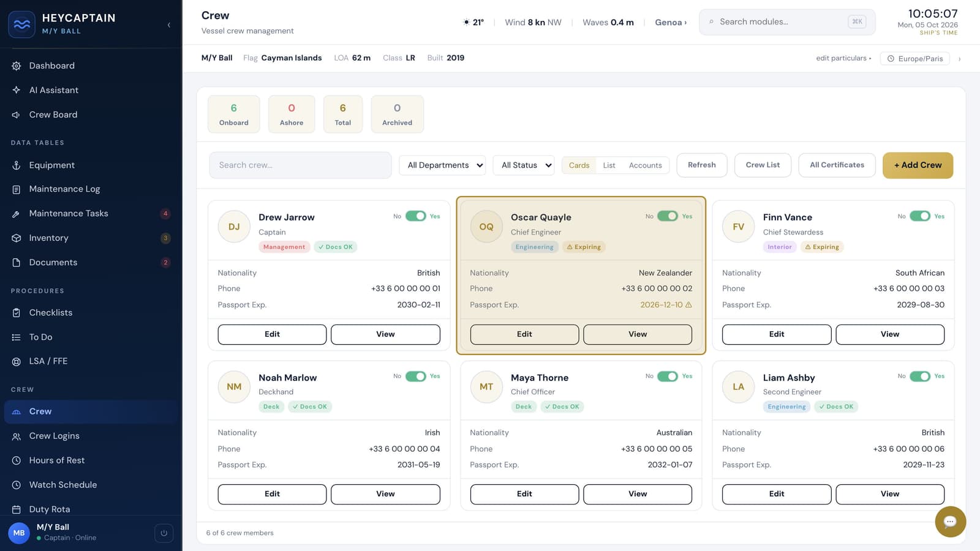Toggle Drew Jarrow's onboard switch

pyautogui.click(x=416, y=216)
